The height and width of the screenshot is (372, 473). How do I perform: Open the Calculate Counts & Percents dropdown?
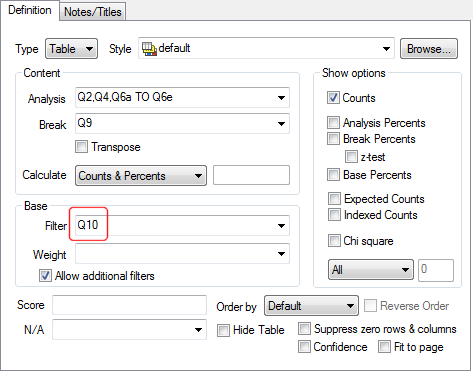point(141,175)
